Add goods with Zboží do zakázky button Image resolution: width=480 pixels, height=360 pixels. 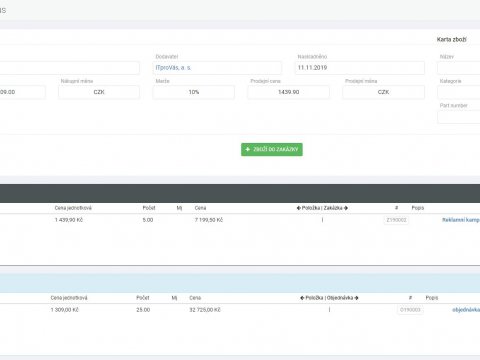click(x=272, y=149)
